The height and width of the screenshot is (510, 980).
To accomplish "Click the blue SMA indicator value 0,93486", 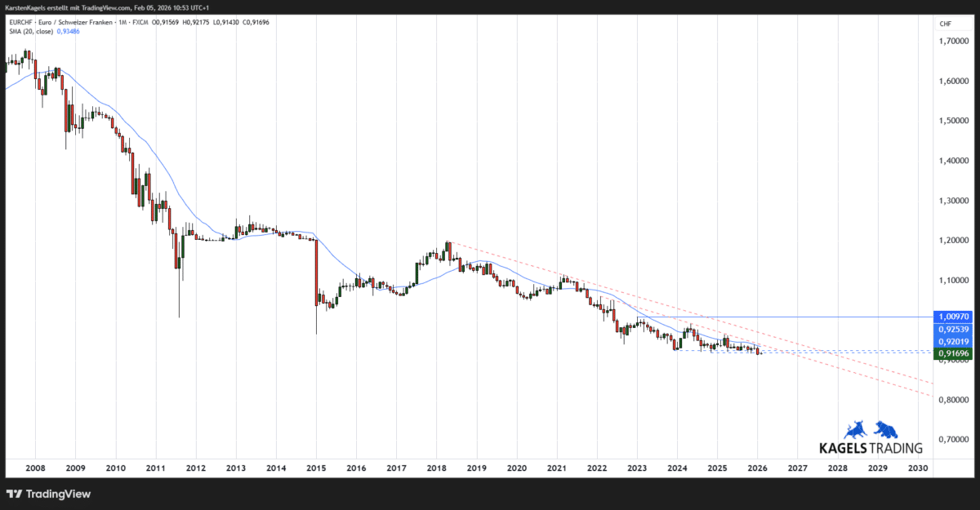I will point(69,31).
